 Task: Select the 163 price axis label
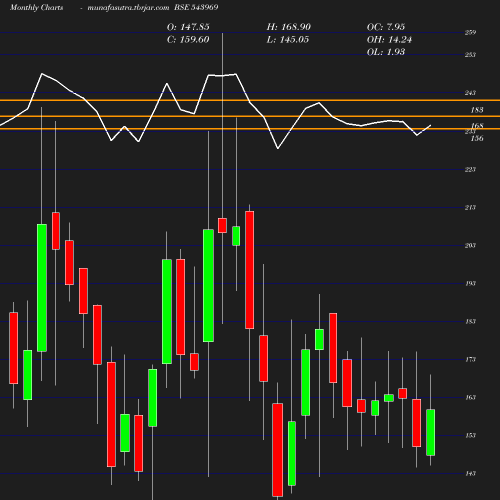[x=470, y=398]
